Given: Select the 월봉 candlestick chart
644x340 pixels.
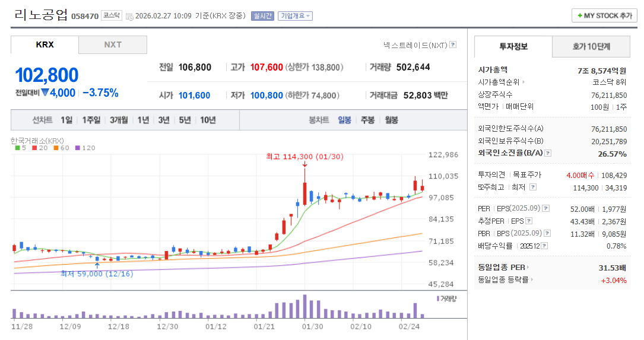Looking at the screenshot, I should (391, 120).
